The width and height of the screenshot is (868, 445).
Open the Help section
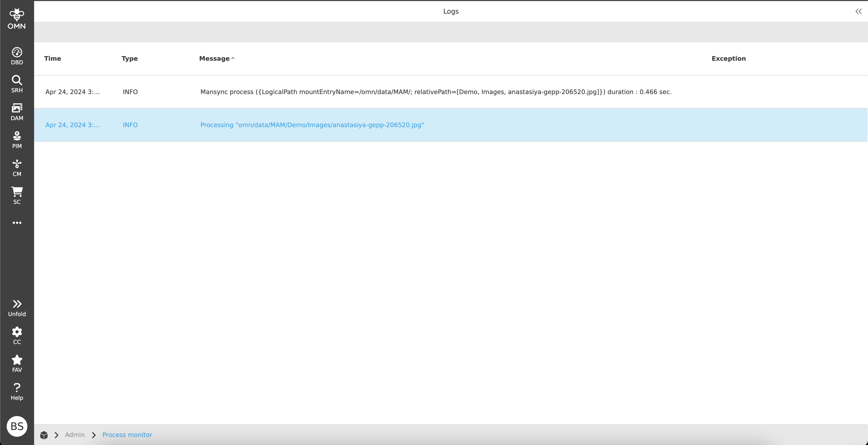point(17,392)
